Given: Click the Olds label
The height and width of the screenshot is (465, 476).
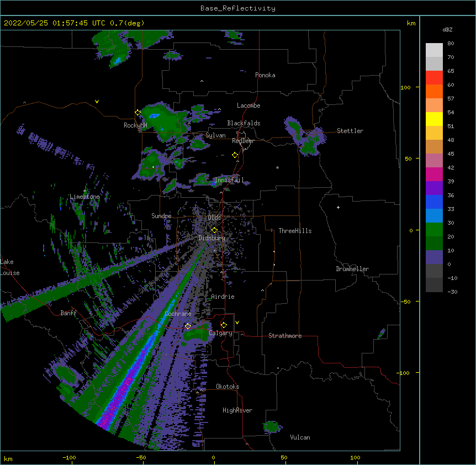Looking at the screenshot, I should click(x=214, y=218).
